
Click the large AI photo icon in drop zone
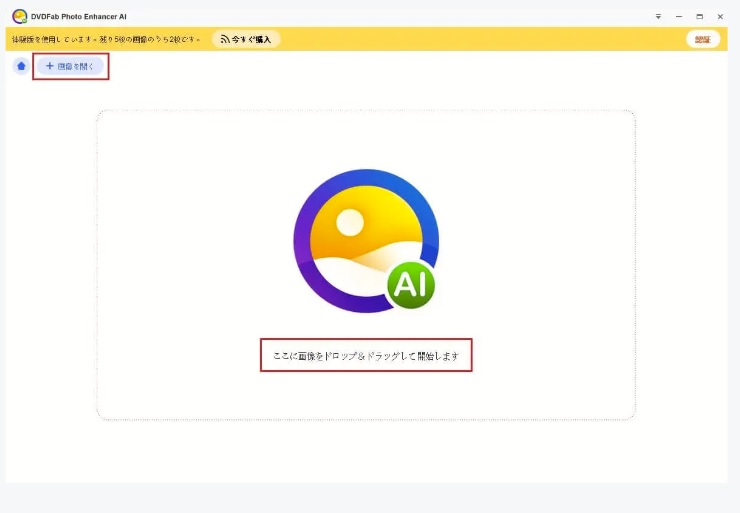[366, 241]
